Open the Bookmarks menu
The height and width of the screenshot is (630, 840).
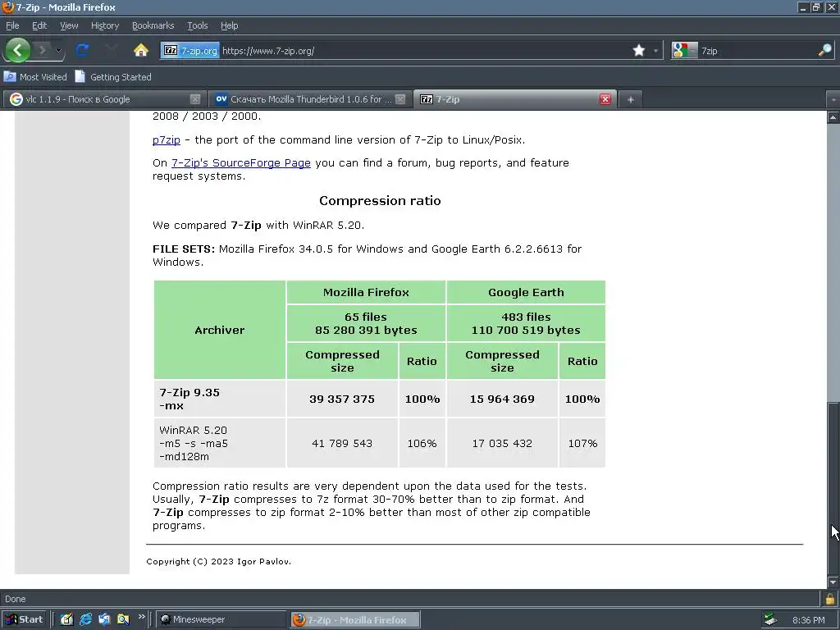tap(153, 25)
